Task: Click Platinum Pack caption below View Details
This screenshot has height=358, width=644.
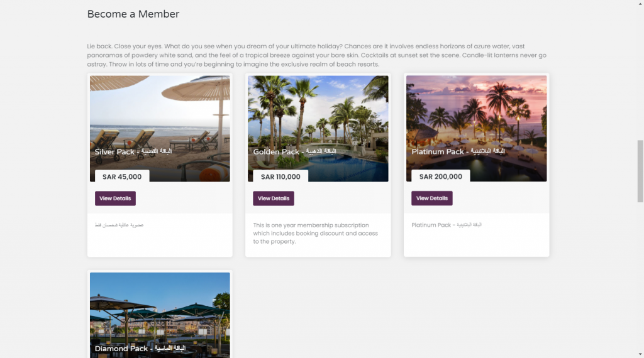Action: (447, 225)
